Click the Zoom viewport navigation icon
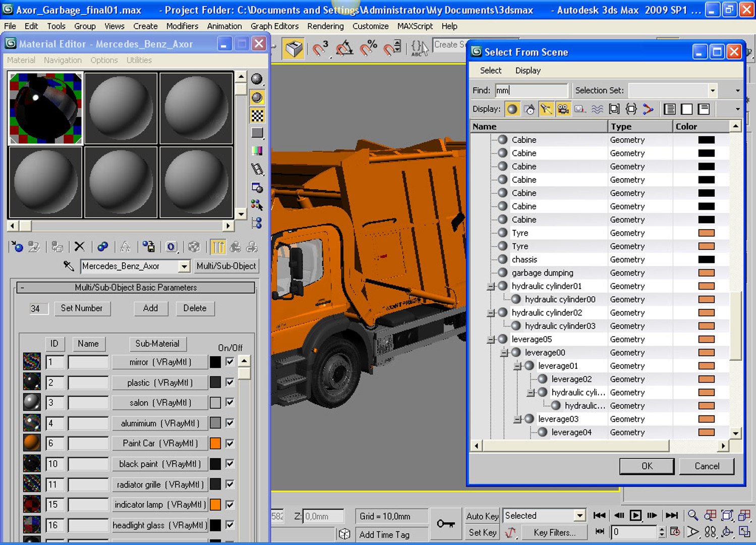Image resolution: width=756 pixels, height=545 pixels. click(x=693, y=516)
